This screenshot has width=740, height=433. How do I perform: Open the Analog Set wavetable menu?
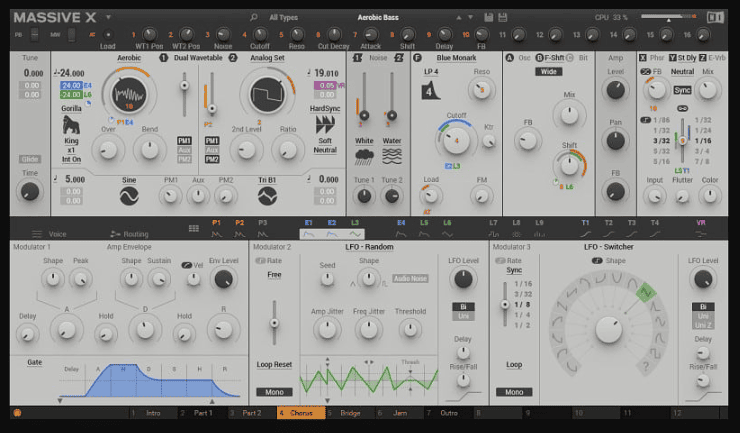tap(267, 58)
